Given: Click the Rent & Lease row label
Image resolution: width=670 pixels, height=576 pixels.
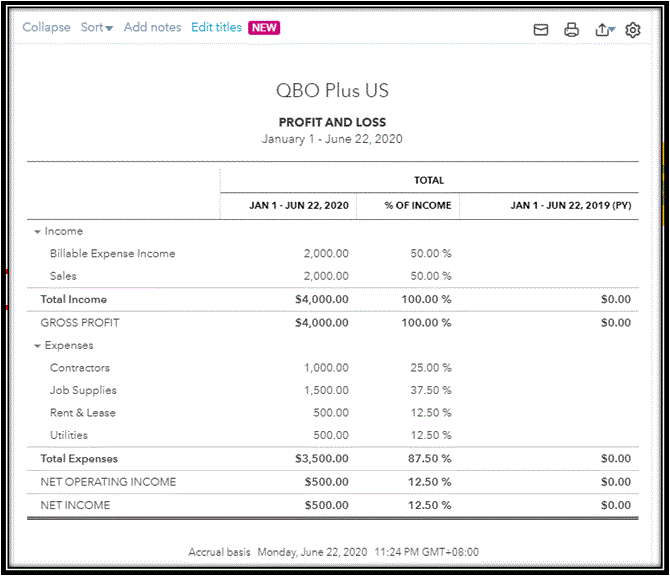Looking at the screenshot, I should coord(83,413).
